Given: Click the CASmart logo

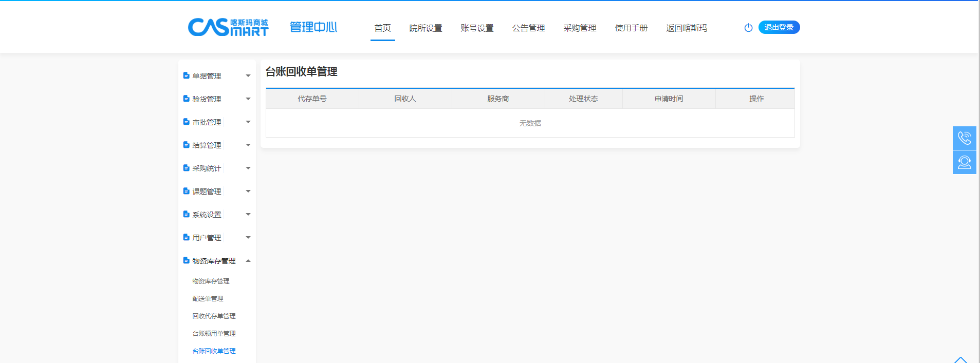Looking at the screenshot, I should click(x=228, y=27).
